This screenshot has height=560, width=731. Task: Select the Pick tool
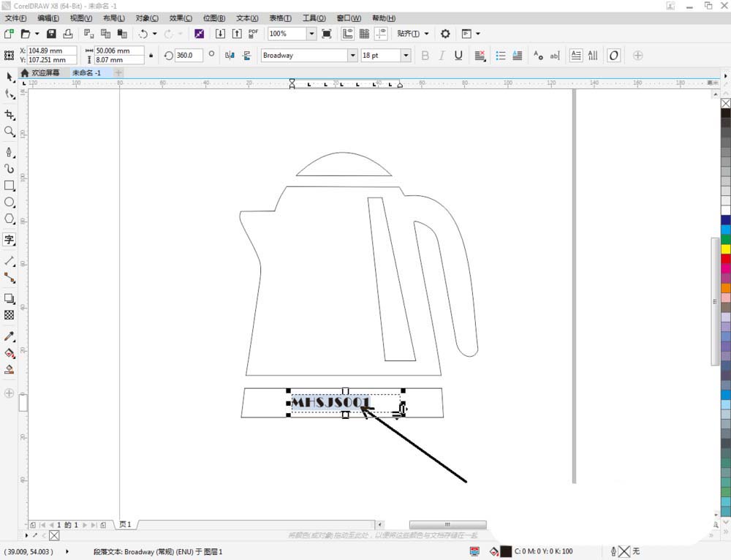[x=10, y=77]
